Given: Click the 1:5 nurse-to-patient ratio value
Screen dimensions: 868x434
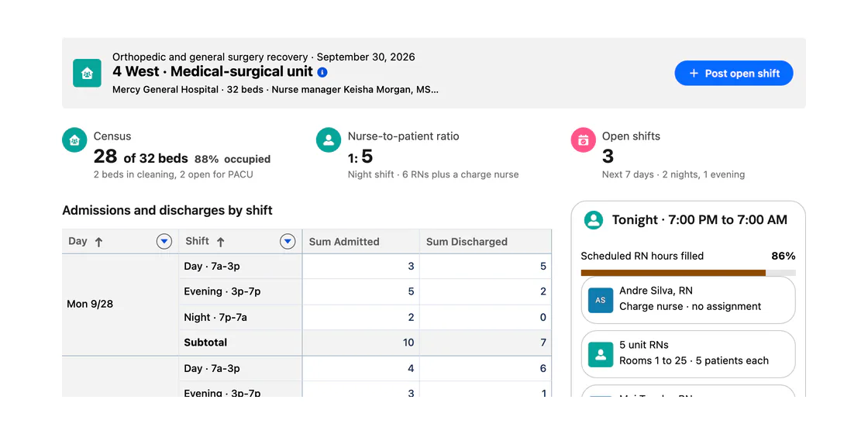Looking at the screenshot, I should (360, 157).
